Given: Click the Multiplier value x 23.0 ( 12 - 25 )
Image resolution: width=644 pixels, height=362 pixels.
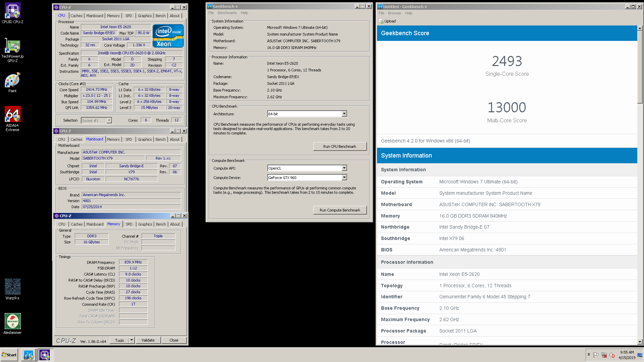Looking at the screenshot, I should (97, 96).
